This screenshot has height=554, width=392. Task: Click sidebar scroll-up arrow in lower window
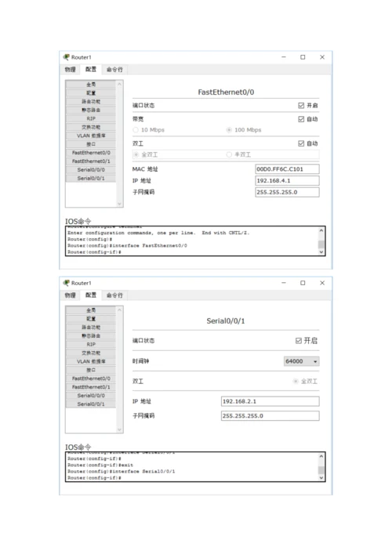[x=119, y=310]
